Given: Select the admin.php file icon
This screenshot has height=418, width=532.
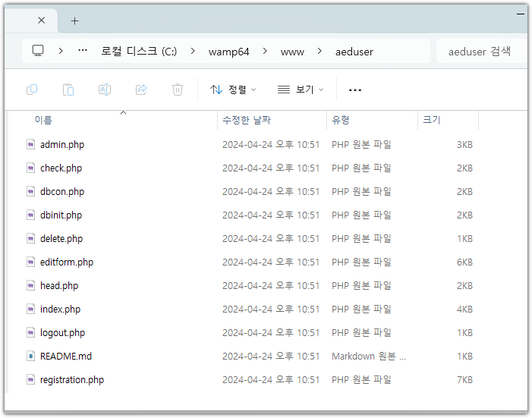Looking at the screenshot, I should pos(30,144).
